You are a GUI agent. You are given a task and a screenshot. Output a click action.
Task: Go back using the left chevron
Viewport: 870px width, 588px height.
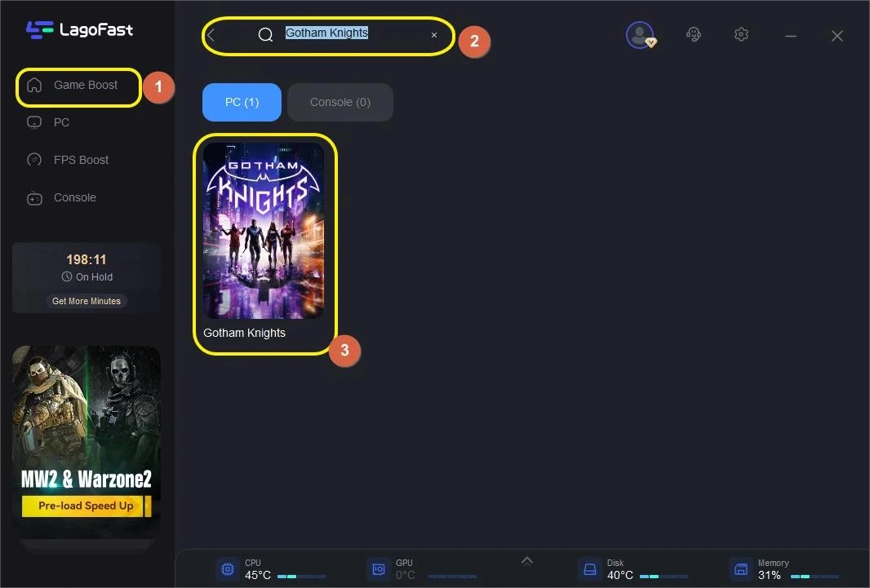(x=211, y=35)
